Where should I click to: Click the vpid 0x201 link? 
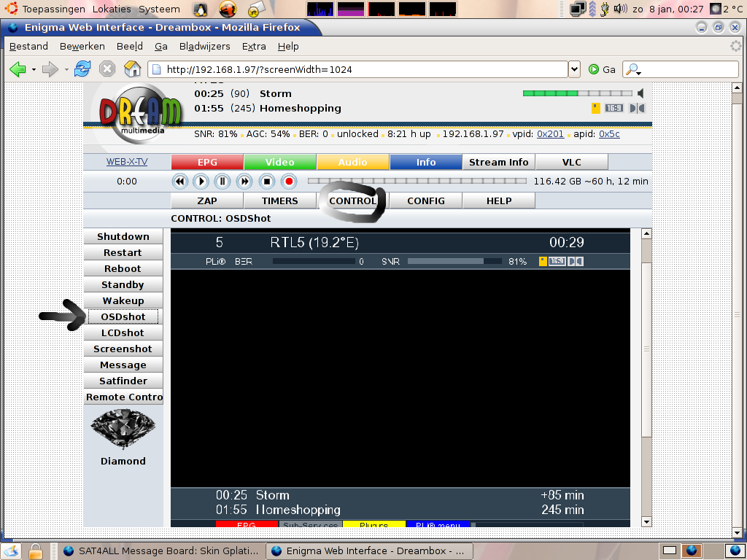[x=550, y=134]
